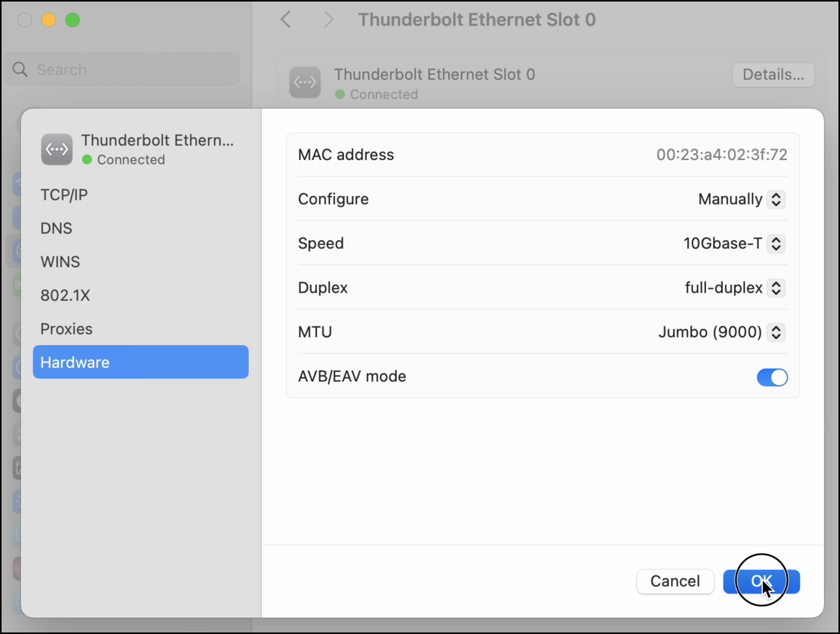Select the Proxies section
The image size is (840, 634).
66,329
